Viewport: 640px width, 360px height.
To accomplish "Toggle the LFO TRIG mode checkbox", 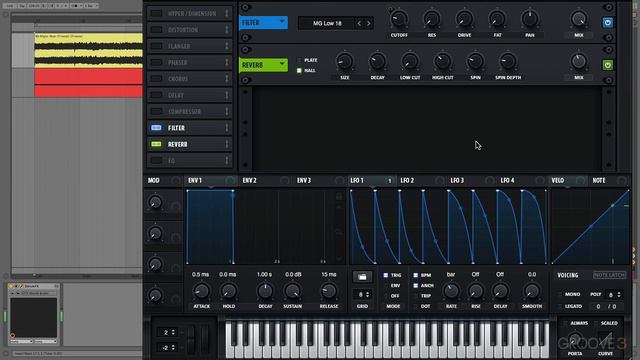I will [x=385, y=276].
